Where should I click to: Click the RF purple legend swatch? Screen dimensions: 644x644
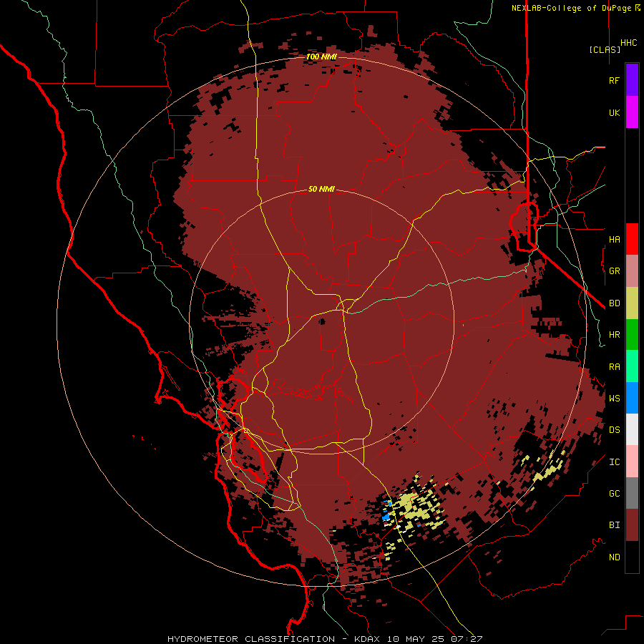click(632, 80)
